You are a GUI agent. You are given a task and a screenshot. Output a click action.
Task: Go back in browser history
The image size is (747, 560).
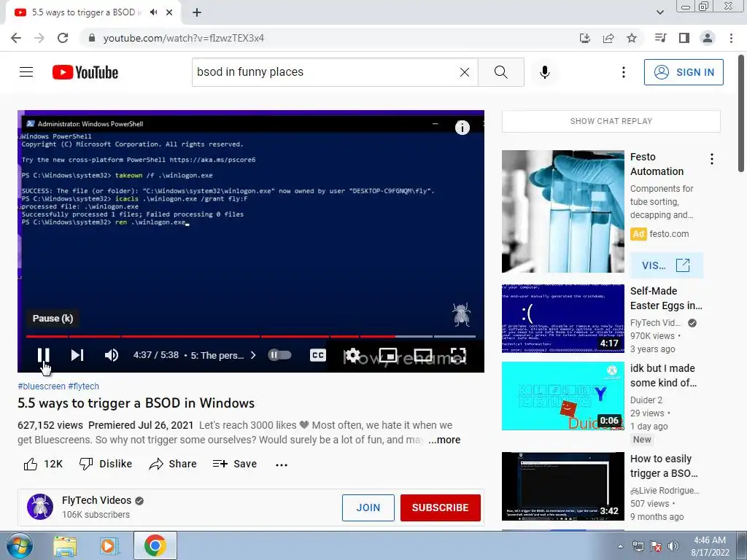click(x=16, y=38)
